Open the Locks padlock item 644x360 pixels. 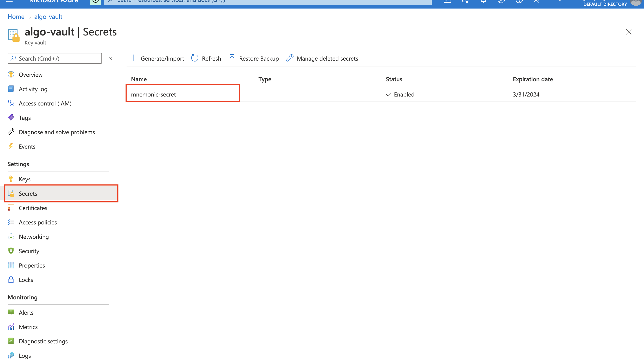pyautogui.click(x=11, y=279)
